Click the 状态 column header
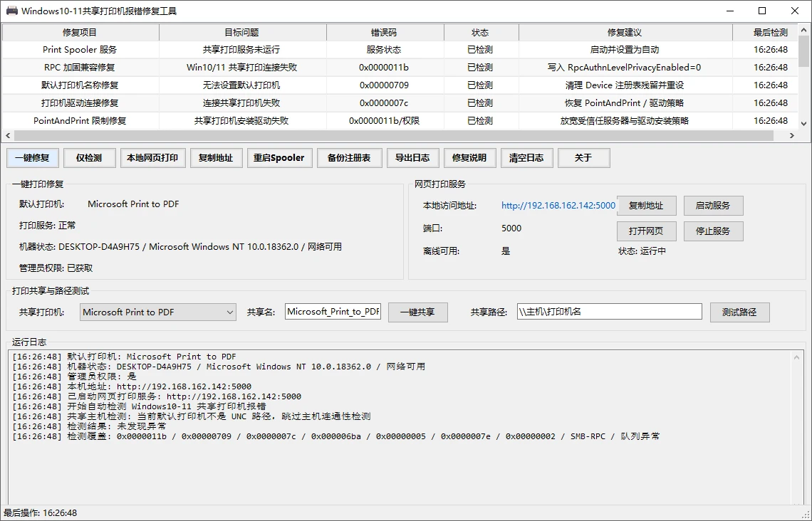 481,32
